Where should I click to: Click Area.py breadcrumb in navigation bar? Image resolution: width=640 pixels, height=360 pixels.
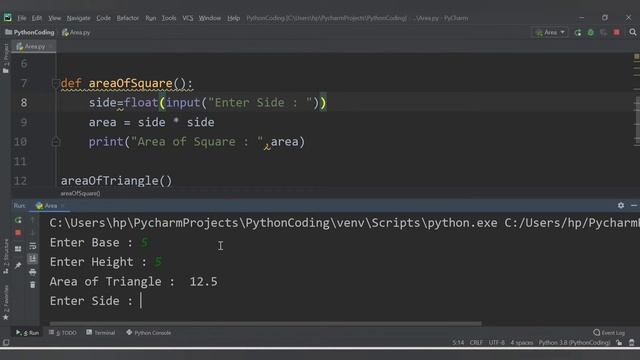point(76,32)
